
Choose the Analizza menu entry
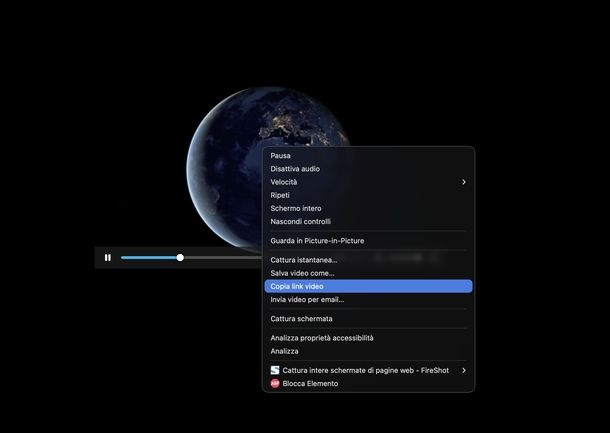368,351
